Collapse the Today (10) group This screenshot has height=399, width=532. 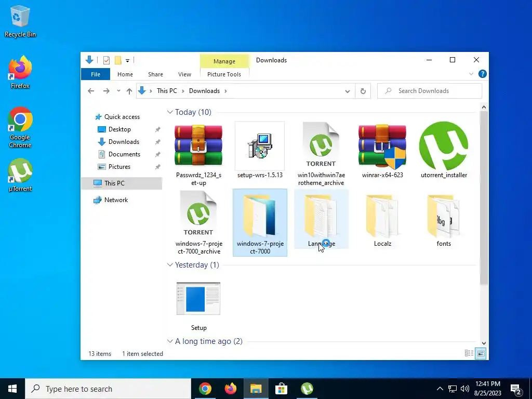(170, 112)
